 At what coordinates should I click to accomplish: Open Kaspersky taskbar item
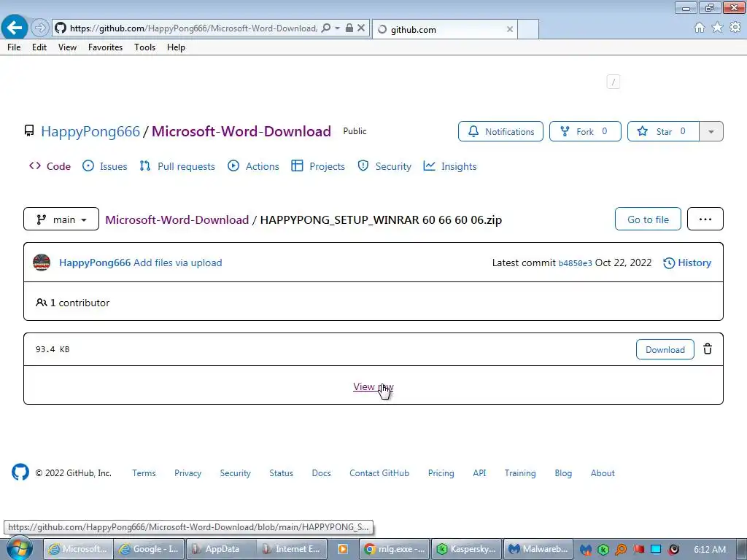467,549
